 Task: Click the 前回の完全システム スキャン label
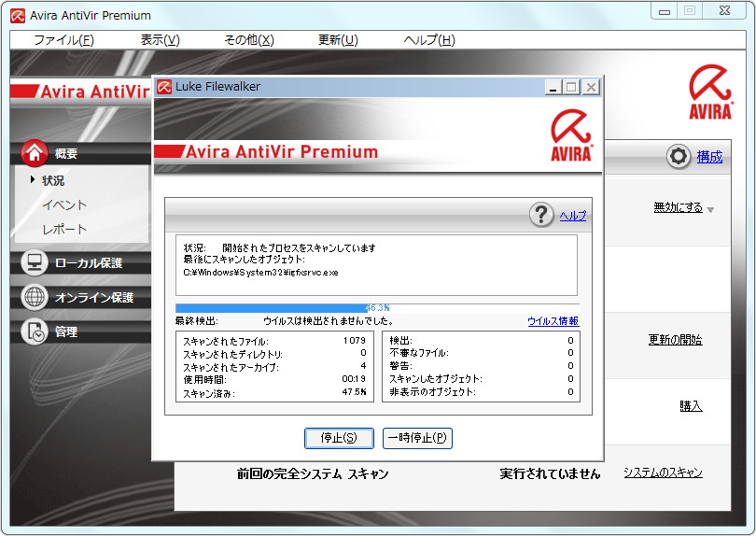click(x=313, y=473)
